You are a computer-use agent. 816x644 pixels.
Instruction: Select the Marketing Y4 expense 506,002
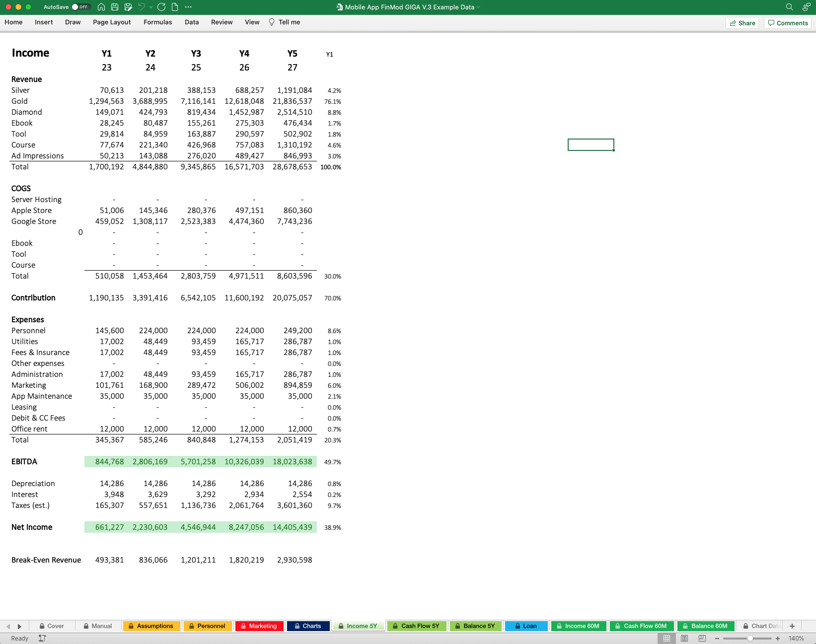[x=249, y=385]
